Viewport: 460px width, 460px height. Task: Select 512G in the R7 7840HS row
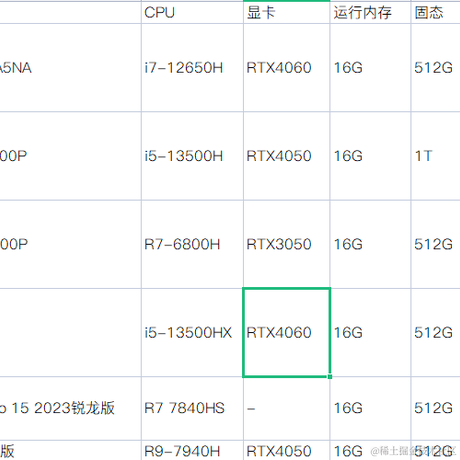coord(436,408)
